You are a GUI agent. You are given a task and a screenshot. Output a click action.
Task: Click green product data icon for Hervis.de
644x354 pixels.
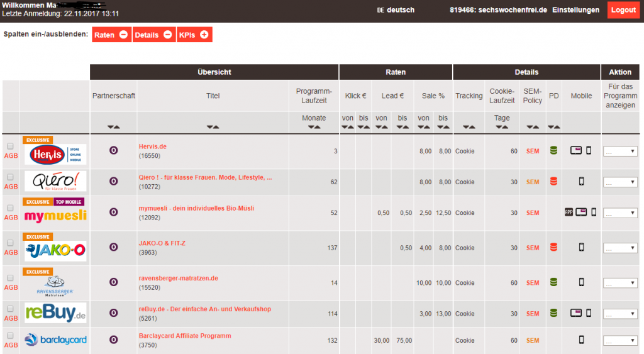point(553,151)
